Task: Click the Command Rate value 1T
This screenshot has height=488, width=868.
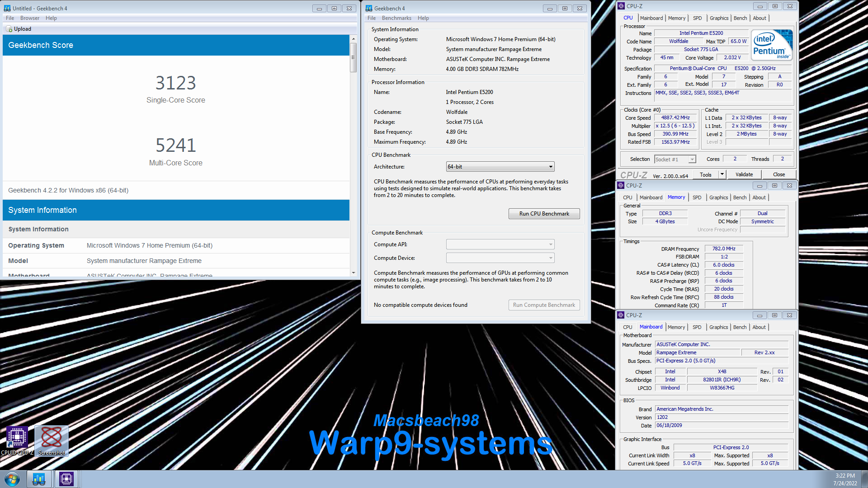Action: coord(724,305)
